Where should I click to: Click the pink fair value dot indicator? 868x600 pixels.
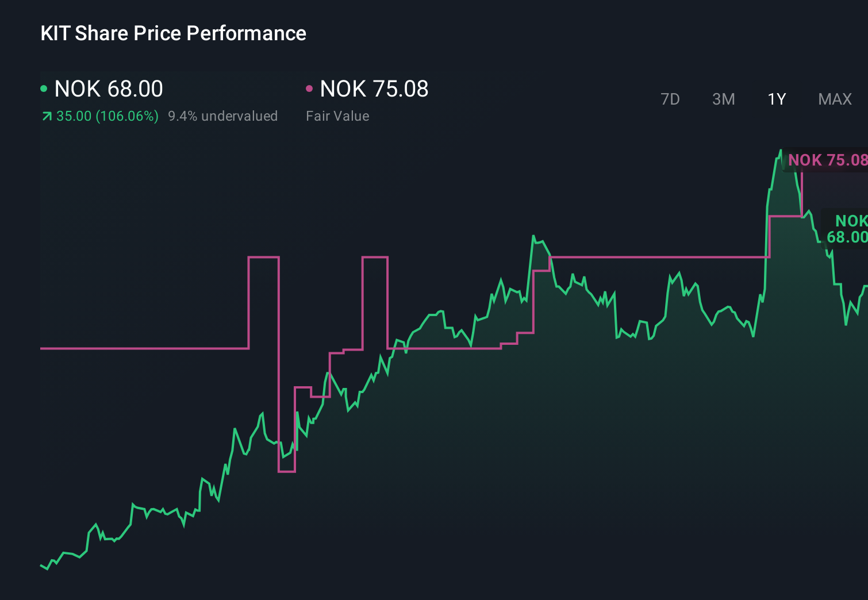(x=310, y=88)
